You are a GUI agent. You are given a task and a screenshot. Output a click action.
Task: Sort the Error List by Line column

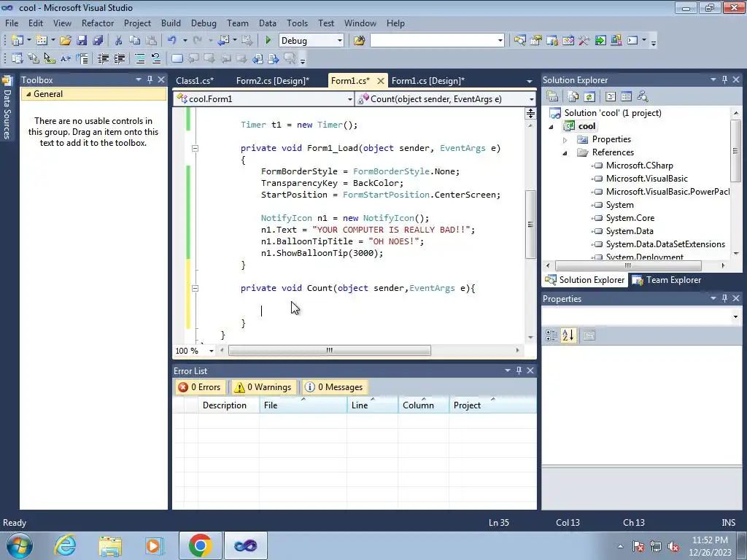tap(372, 405)
